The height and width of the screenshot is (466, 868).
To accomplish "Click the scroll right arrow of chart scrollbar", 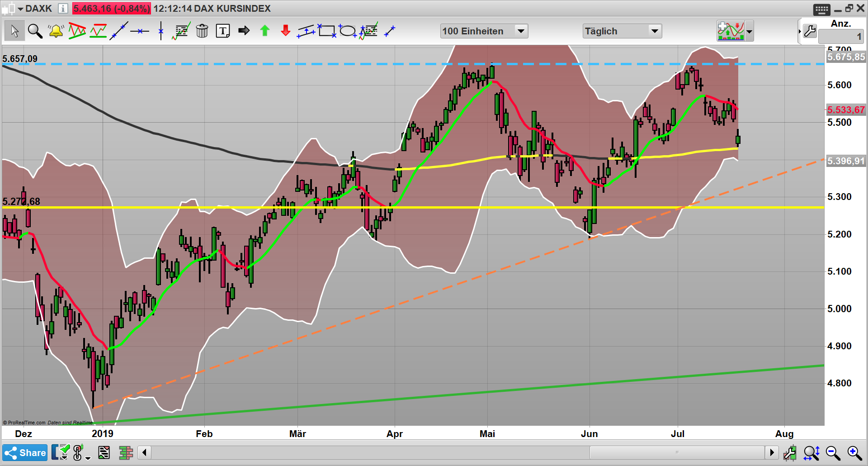I will tap(772, 452).
